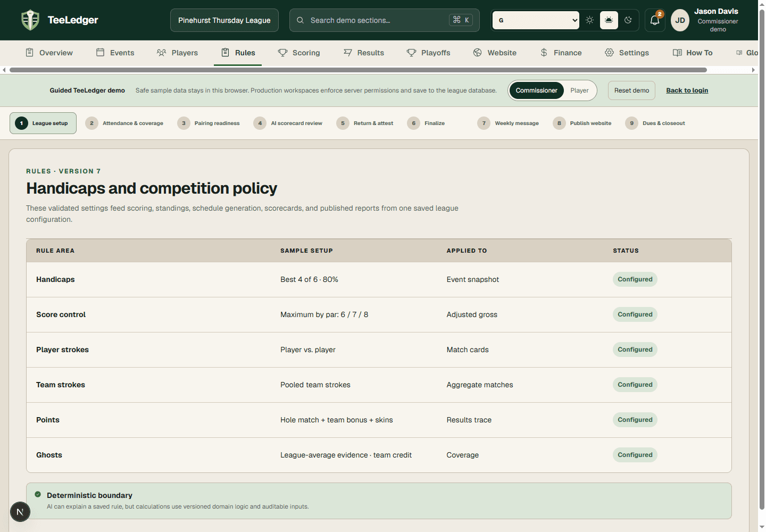This screenshot has height=532, width=766.
Task: Select step 1 League setup
Action: (x=43, y=123)
